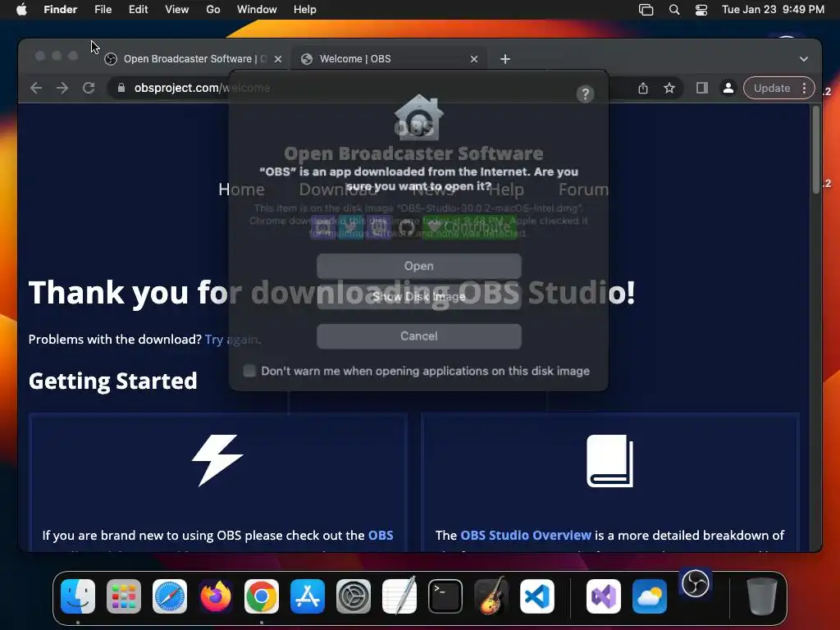Viewport: 840px width, 630px height.
Task: Open Safari from the Dock
Action: pos(170,596)
